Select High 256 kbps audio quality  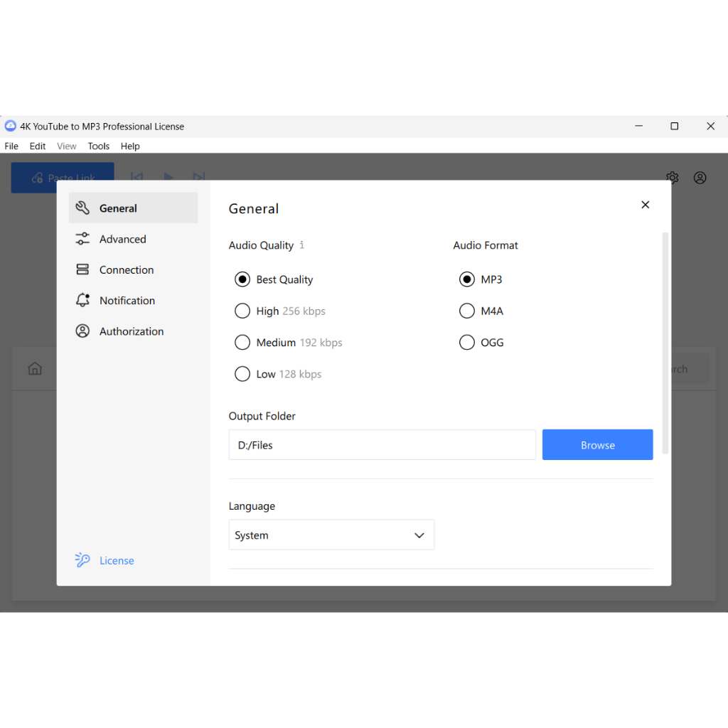242,311
